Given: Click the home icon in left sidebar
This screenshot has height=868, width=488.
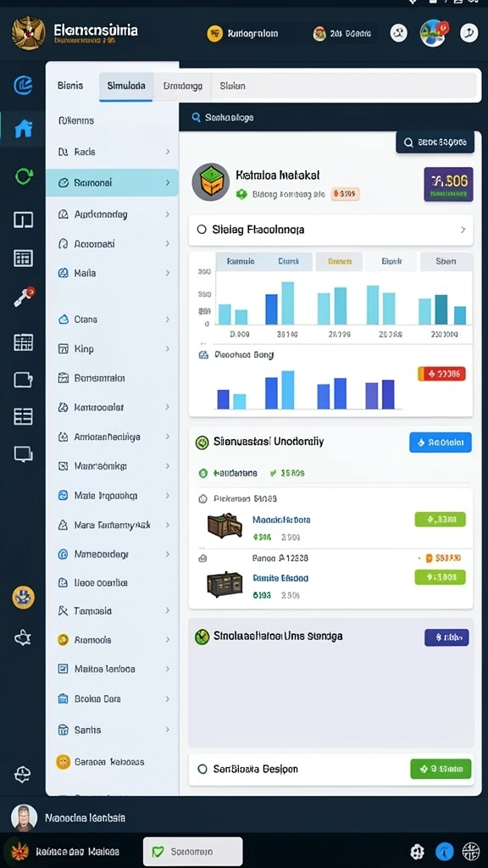Looking at the screenshot, I should click(23, 129).
